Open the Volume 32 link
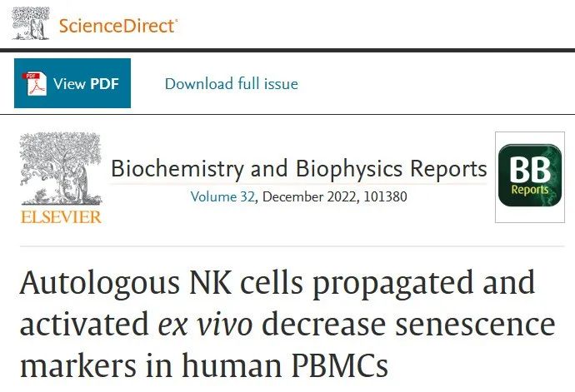This screenshot has width=575, height=392. 222,196
